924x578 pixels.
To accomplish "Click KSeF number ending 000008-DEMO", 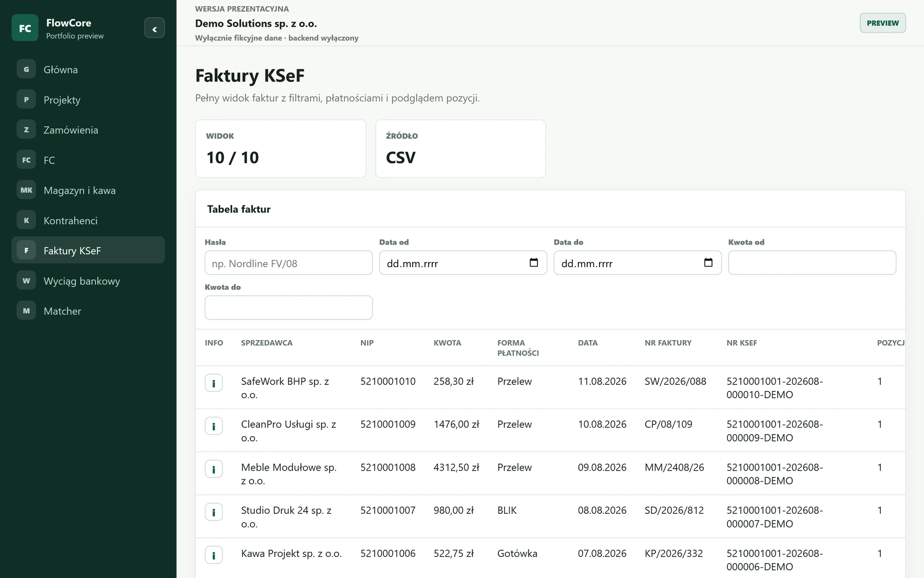I will pos(775,474).
